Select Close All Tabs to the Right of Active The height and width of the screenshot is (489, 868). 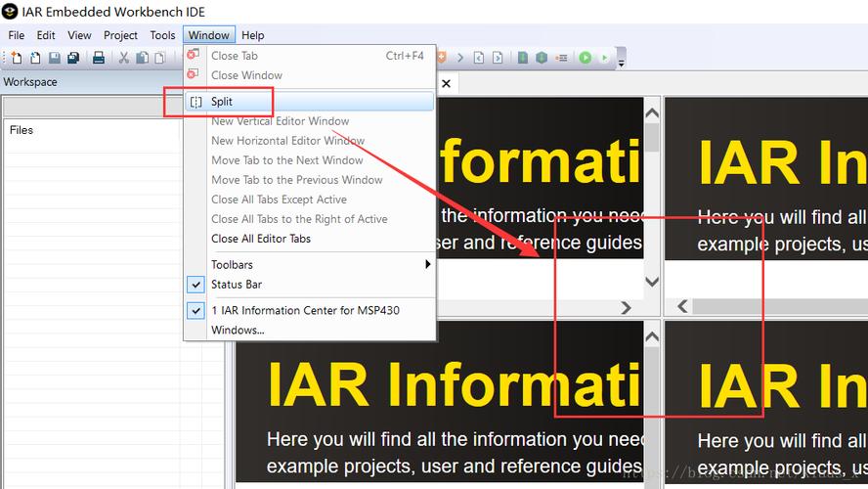pos(299,219)
